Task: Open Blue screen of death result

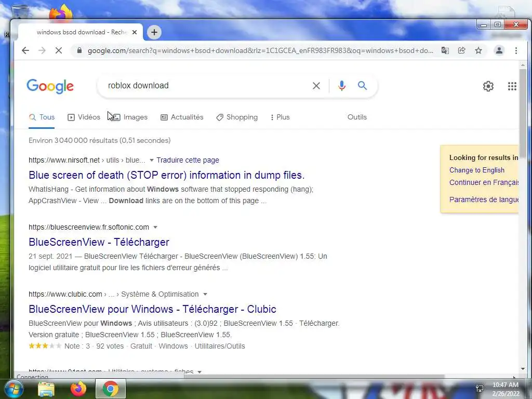Action: tap(167, 175)
